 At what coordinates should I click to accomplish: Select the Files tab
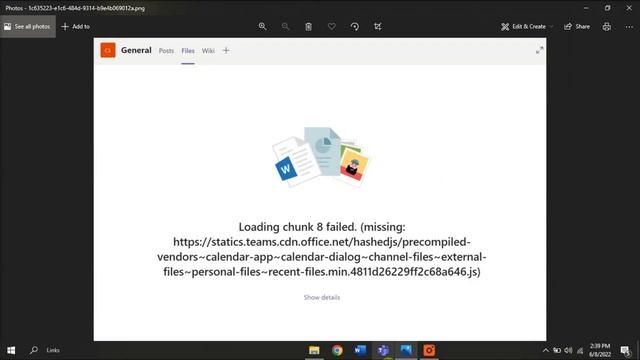point(188,51)
